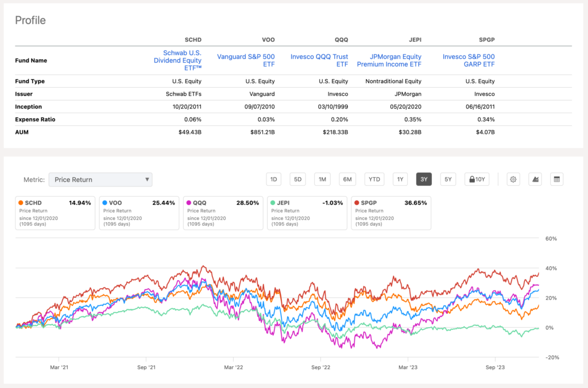
Task: Click the JEPI column header
Action: [415, 40]
